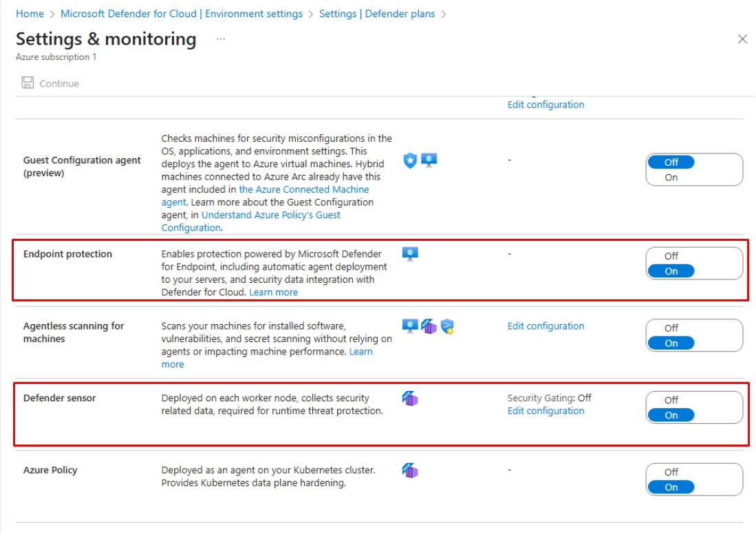The image size is (756, 534).
Task: Open Settings Defender plans breadcrumb
Action: click(377, 14)
